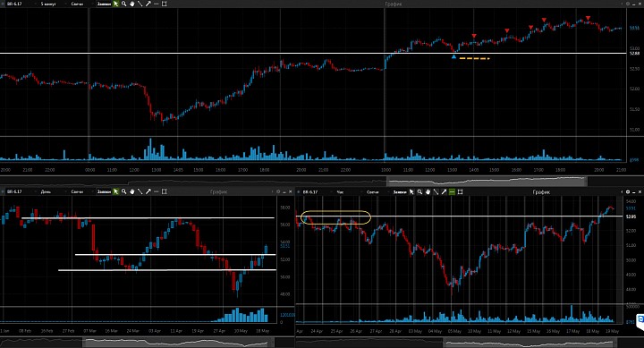Activate the zoom magnifier in hourly chart toolbar

click(419, 191)
